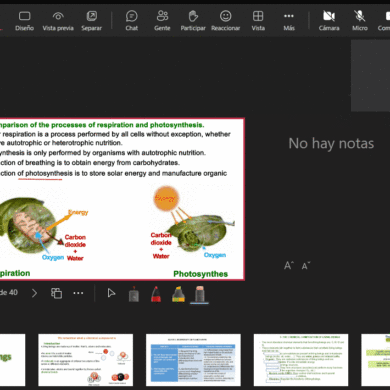Increase notes font size
Image resolution: width=390 pixels, height=390 pixels.
[x=289, y=266]
